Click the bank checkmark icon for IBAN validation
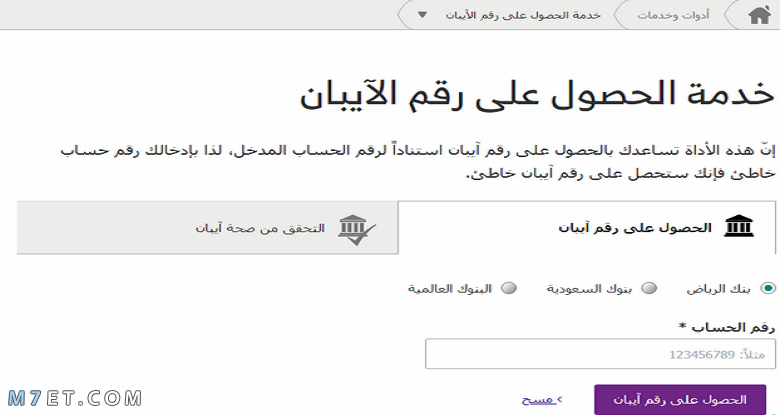 click(356, 230)
